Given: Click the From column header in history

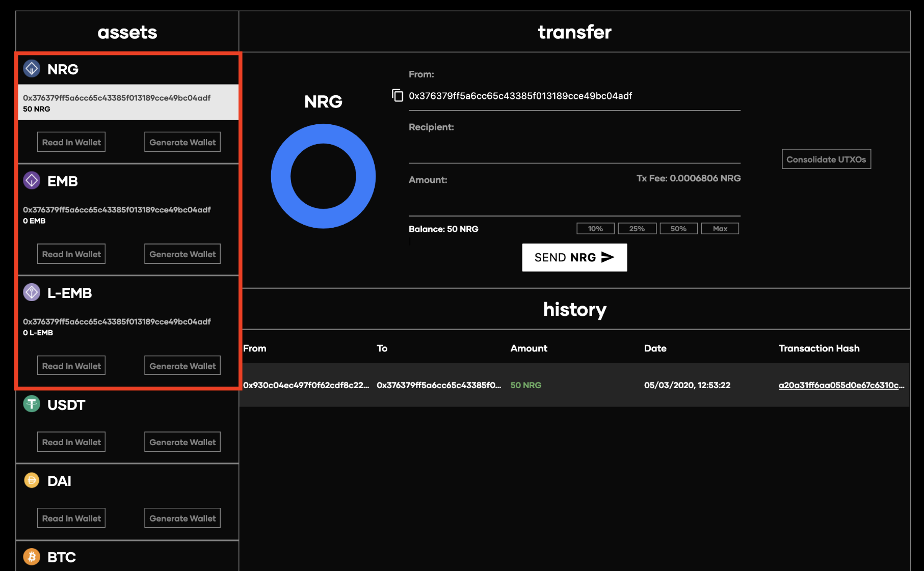Looking at the screenshot, I should [255, 348].
